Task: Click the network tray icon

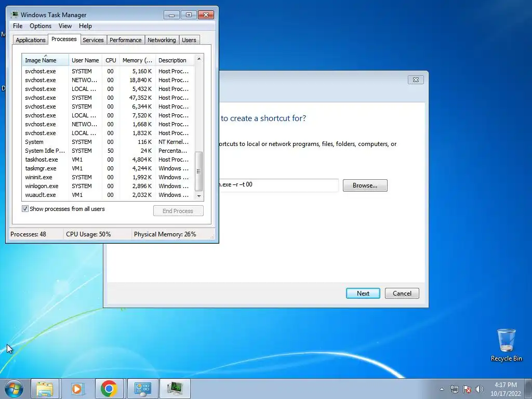Action: pos(454,389)
